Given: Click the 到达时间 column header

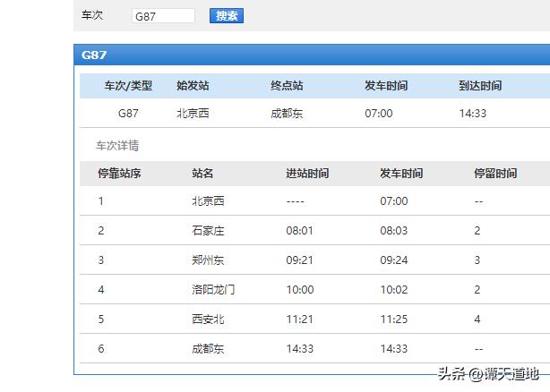Looking at the screenshot, I should point(480,86).
